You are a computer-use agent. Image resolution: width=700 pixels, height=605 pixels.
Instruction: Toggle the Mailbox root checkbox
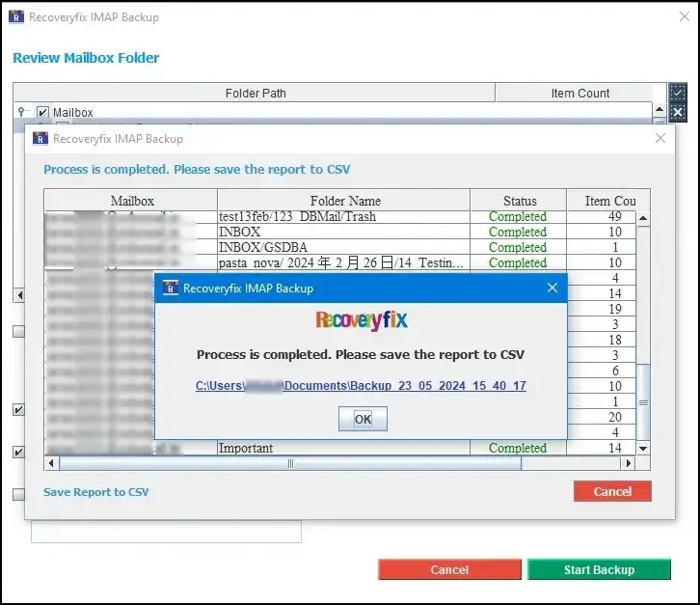[42, 112]
